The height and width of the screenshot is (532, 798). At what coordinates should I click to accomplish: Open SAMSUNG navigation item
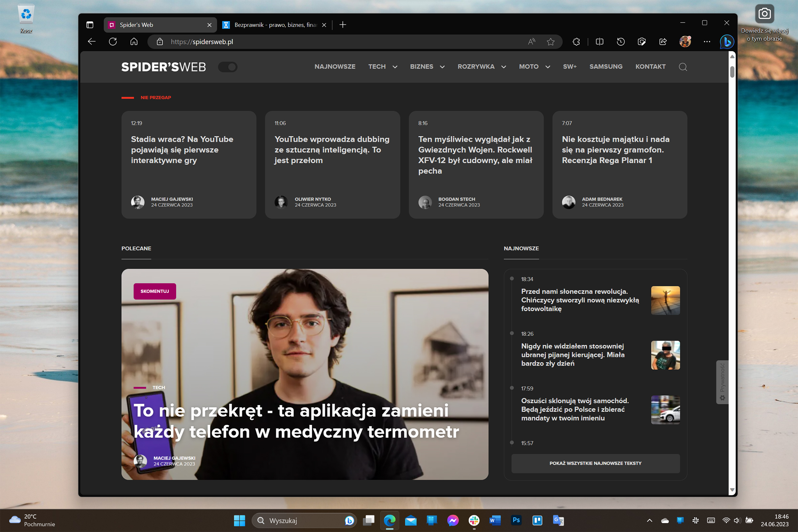(x=606, y=66)
